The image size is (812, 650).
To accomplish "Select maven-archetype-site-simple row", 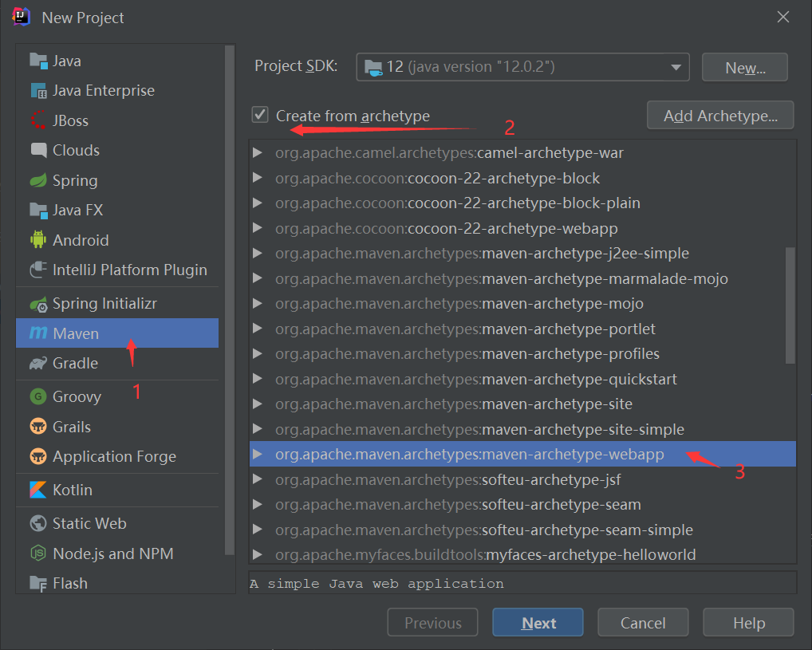I will (x=522, y=429).
